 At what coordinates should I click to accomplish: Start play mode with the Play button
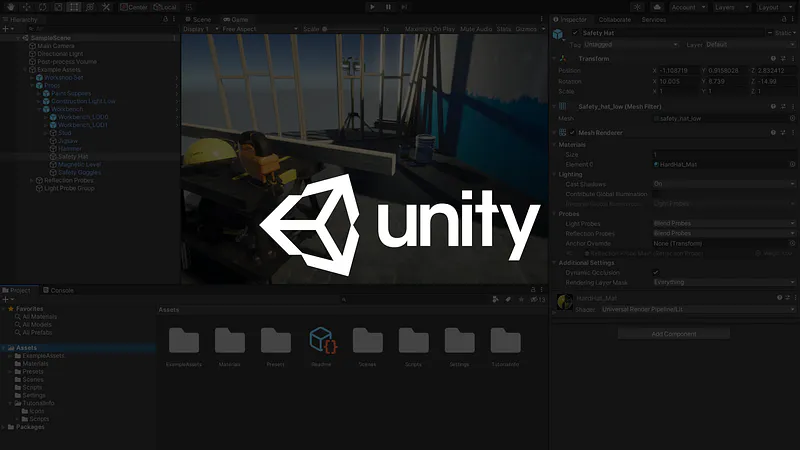click(x=372, y=7)
